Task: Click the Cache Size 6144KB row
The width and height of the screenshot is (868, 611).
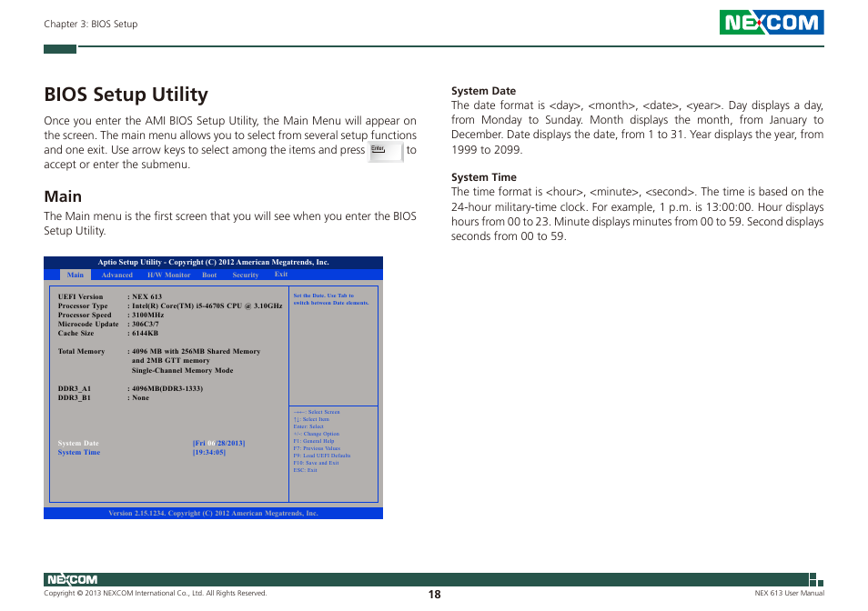Action: click(108, 334)
